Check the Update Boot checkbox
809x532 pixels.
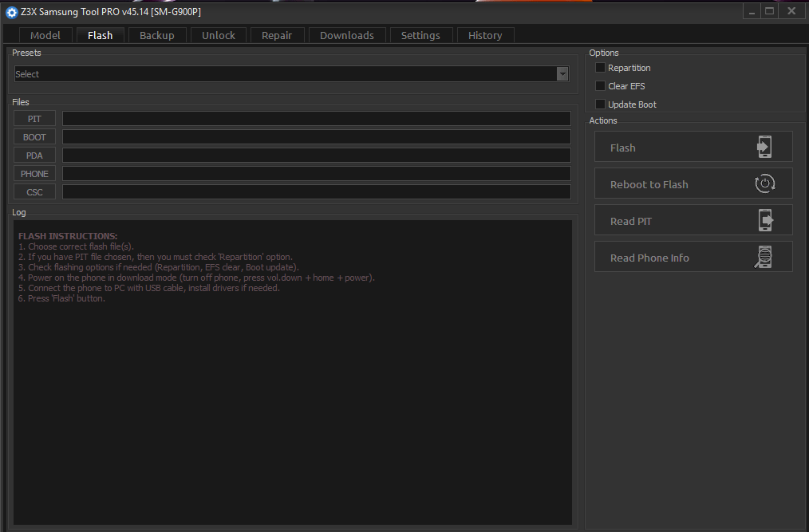(600, 104)
